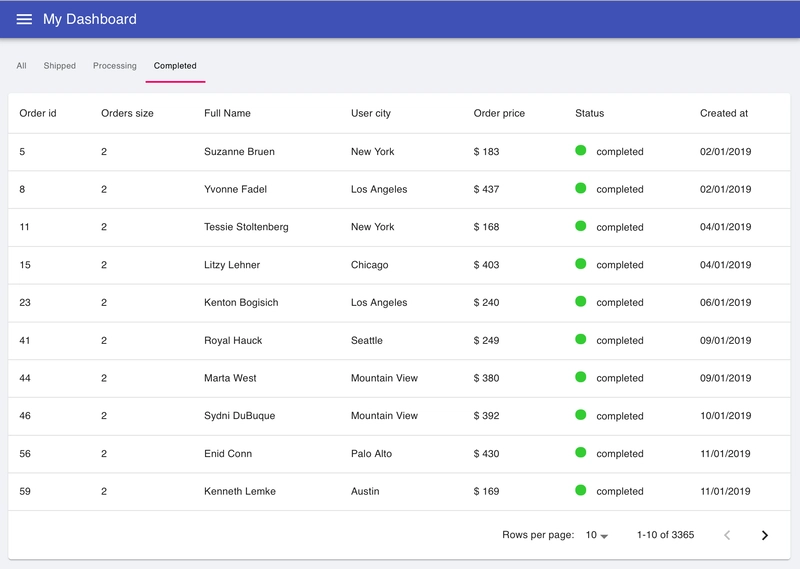The image size is (800, 569).
Task: Click the order id 5 cell
Action: point(22,152)
